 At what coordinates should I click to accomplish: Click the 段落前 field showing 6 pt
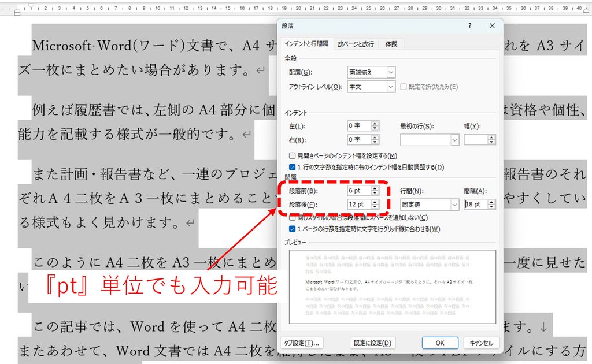click(x=359, y=191)
